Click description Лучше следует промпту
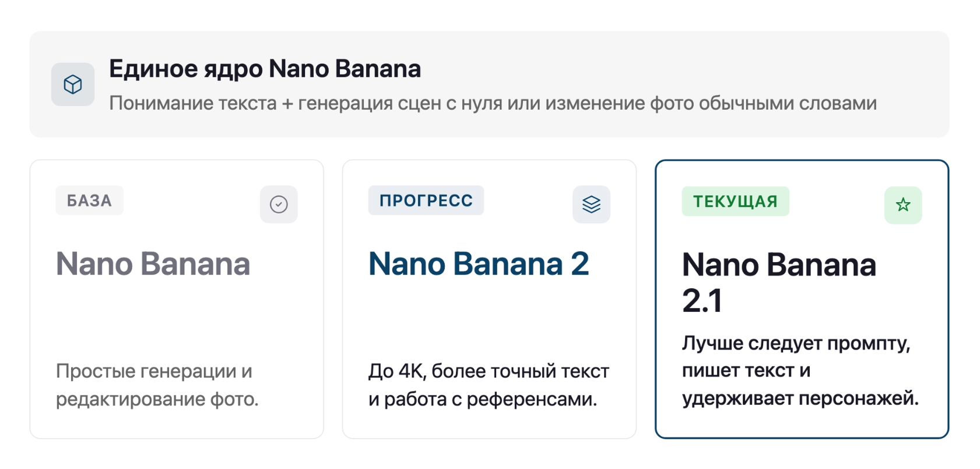 click(796, 343)
